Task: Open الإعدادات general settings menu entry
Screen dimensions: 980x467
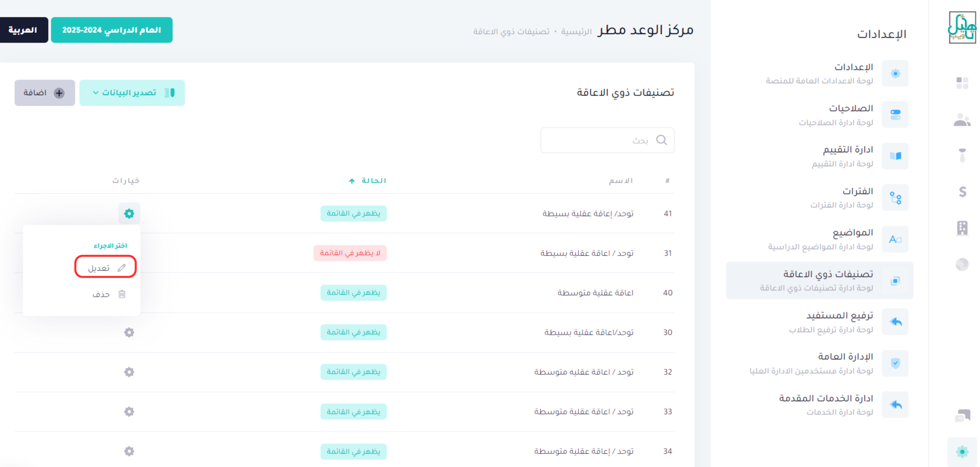Action: click(x=820, y=73)
